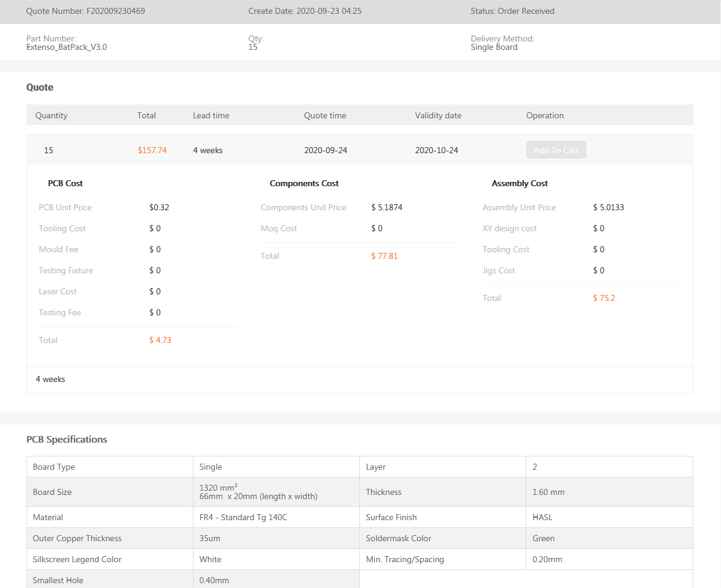Click the Laser Cost label
Image resolution: width=721 pixels, height=588 pixels.
point(58,291)
